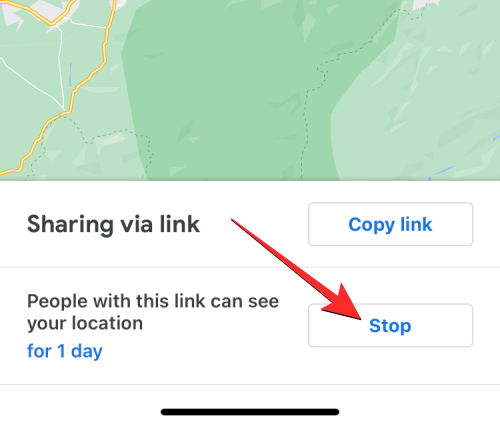Click the blue river segment near the map edge
This screenshot has height=426, width=500.
click(440, 173)
